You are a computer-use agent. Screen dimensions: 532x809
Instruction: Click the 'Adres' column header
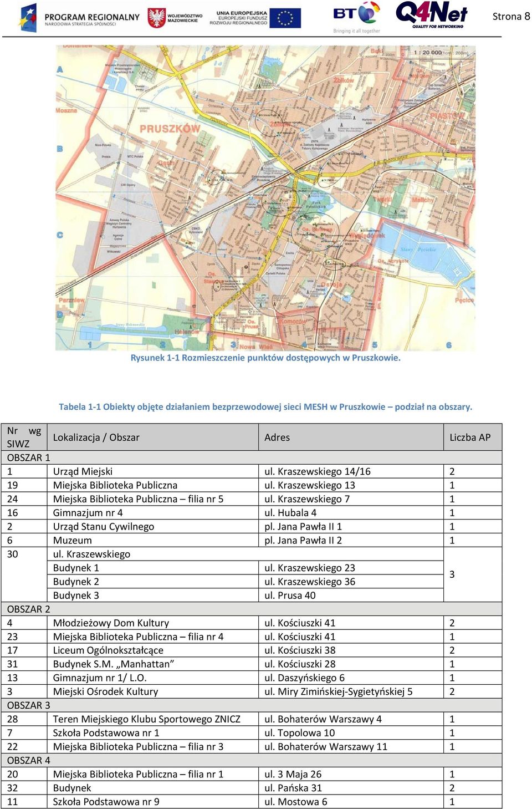pos(277,437)
